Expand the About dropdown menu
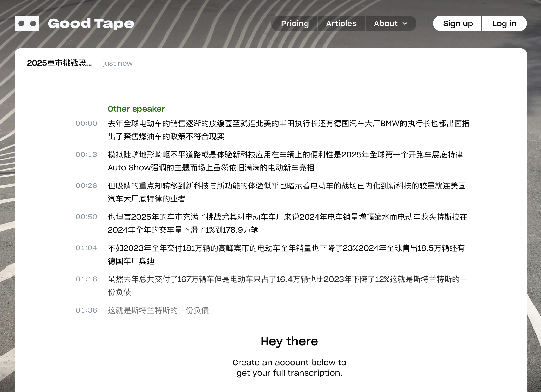Viewport: 541px width, 392px height. pyautogui.click(x=391, y=23)
